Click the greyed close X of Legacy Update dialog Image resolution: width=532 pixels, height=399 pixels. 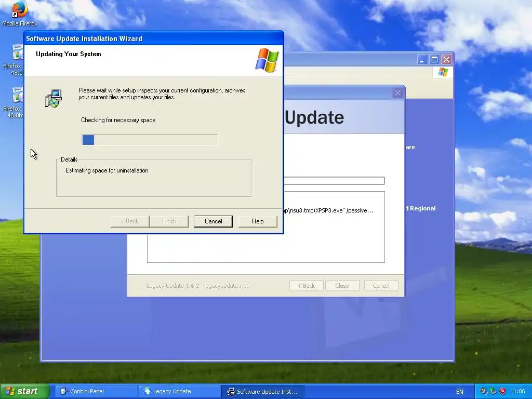tap(397, 92)
